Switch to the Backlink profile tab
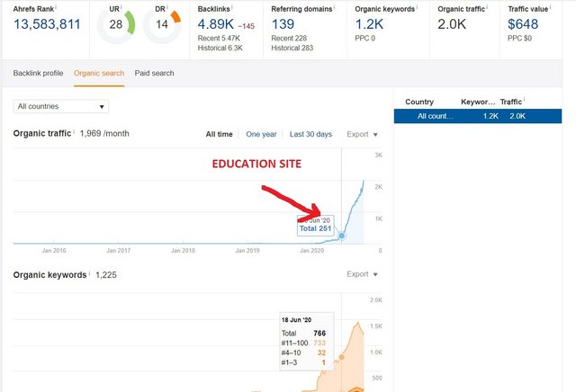The height and width of the screenshot is (392, 576). point(38,73)
